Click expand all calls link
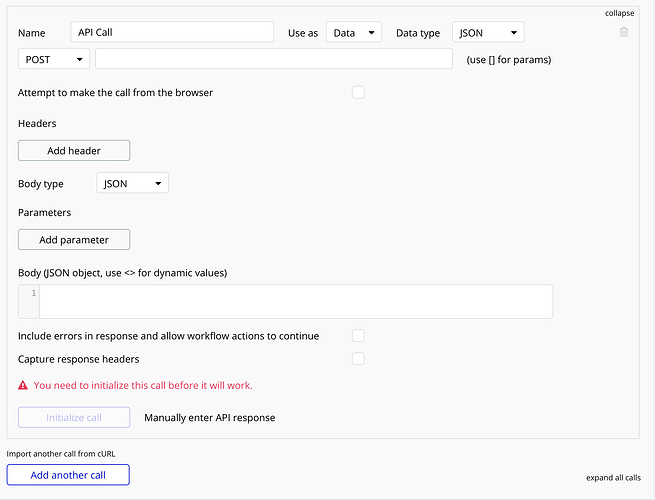 [613, 478]
